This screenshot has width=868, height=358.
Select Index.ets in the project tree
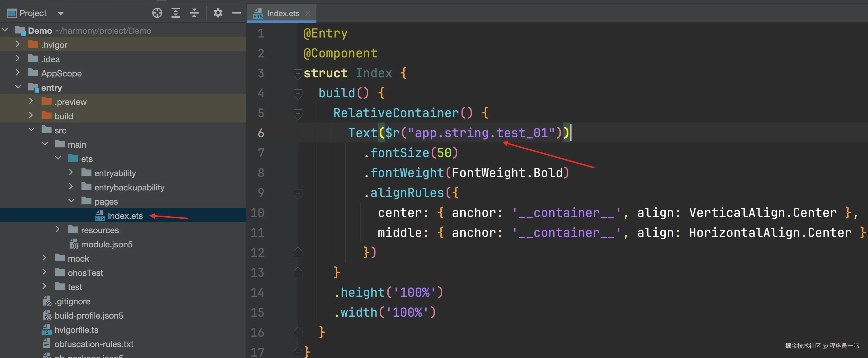125,216
